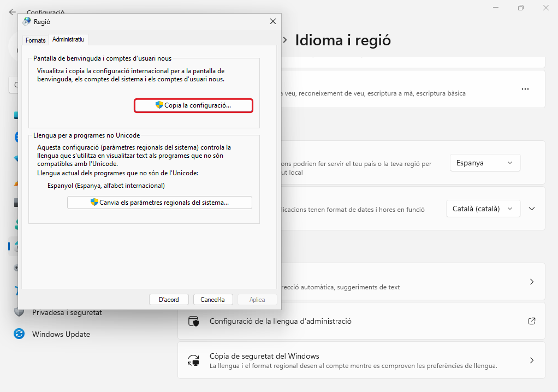Viewport: 558px width, 392px height.
Task: Close the Regió dialog
Action: (272, 21)
